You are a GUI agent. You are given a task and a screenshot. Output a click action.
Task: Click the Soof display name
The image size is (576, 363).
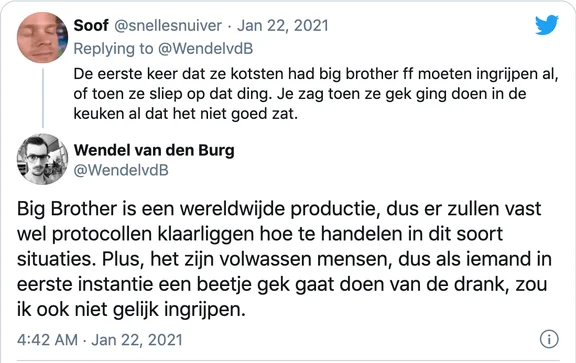click(x=91, y=26)
